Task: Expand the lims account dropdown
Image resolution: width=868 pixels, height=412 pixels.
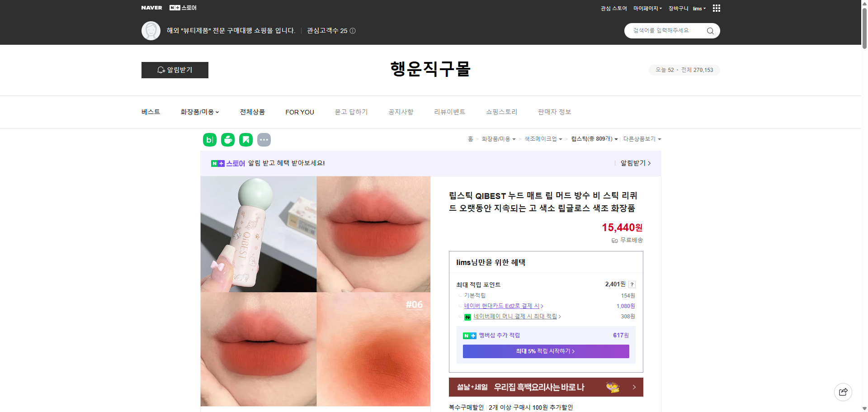Action: pos(699,8)
